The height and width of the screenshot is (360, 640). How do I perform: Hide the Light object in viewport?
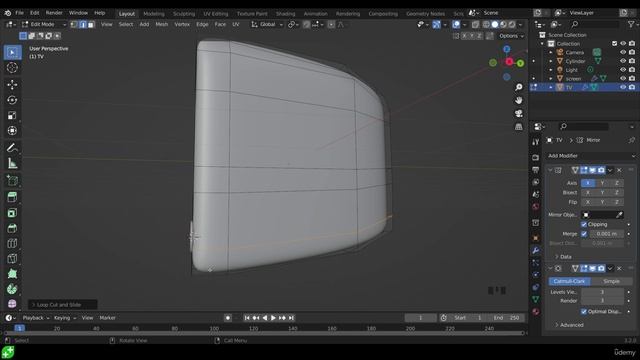point(623,70)
